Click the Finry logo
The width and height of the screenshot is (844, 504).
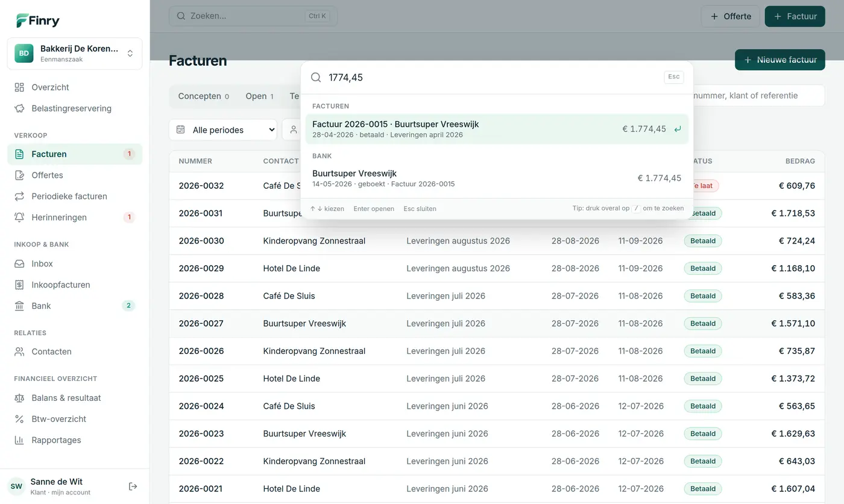pos(37,20)
